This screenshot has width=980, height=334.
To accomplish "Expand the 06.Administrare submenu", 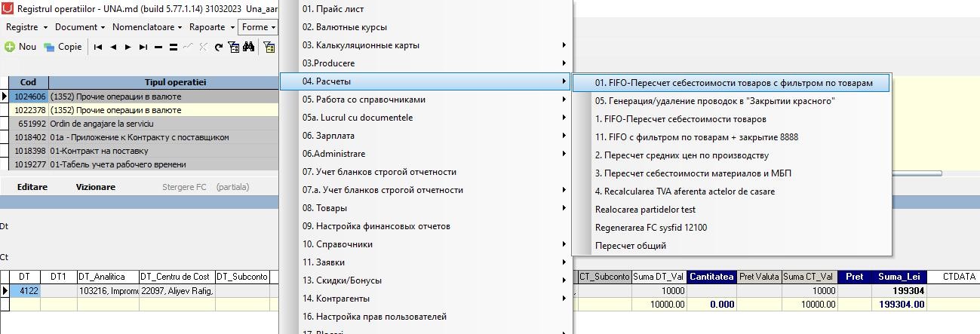I will point(426,154).
